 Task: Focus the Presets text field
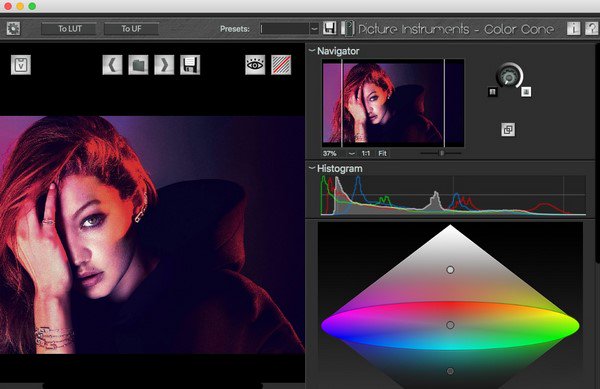pyautogui.click(x=284, y=29)
